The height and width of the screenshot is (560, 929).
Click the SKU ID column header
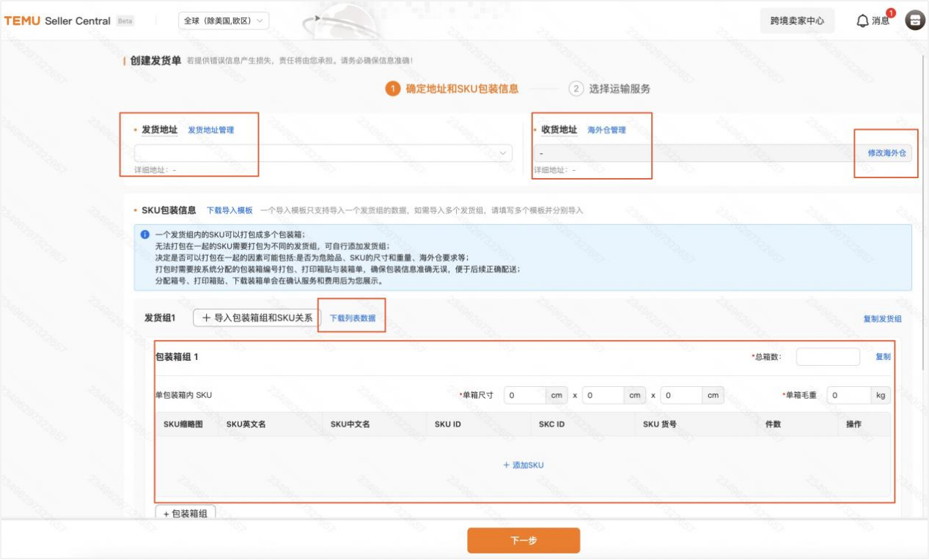(447, 424)
